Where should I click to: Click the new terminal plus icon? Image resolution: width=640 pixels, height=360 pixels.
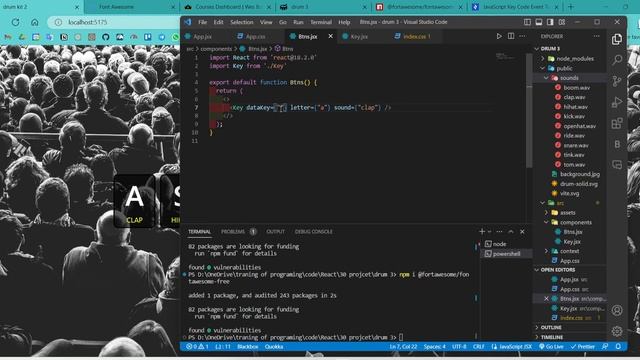point(482,231)
